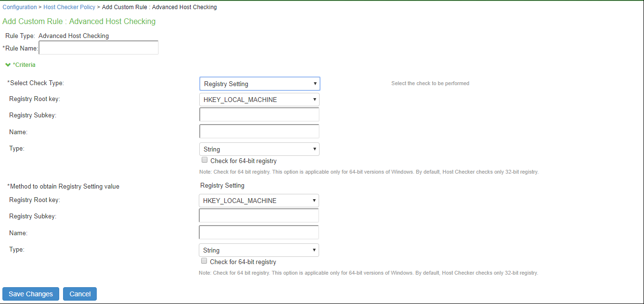644x304 pixels.
Task: Click the 'Add Custom Rule : Advanced Host Checking' heading
Action: (x=79, y=21)
